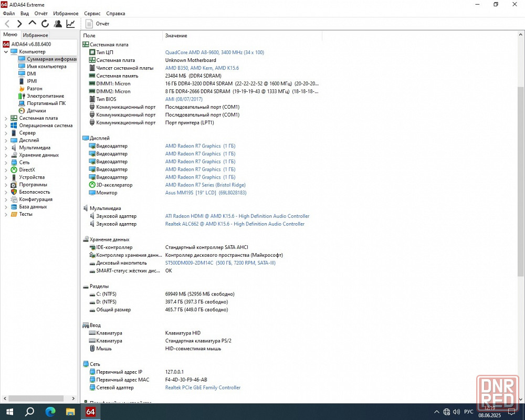Expand the Дисплей tree node
525x420 pixels.
point(6,140)
